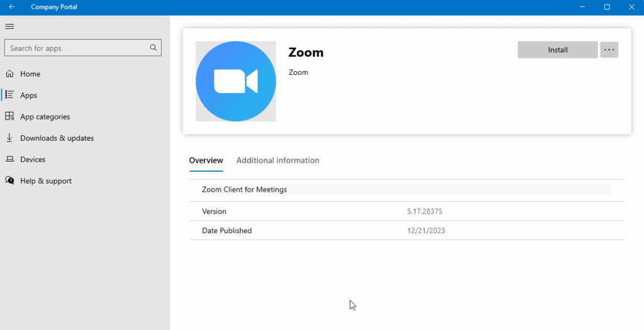Install the Zoom app
The image size is (644, 330).
tap(557, 50)
